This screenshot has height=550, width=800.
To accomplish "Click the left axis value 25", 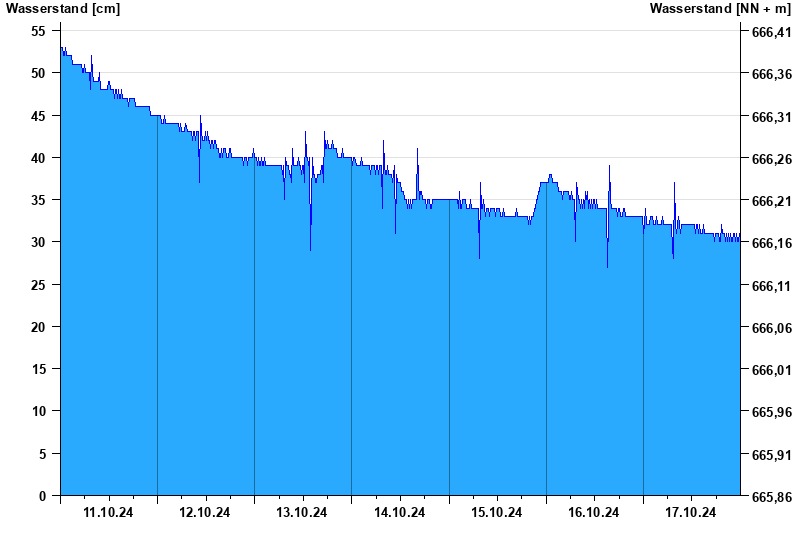I will point(38,285).
